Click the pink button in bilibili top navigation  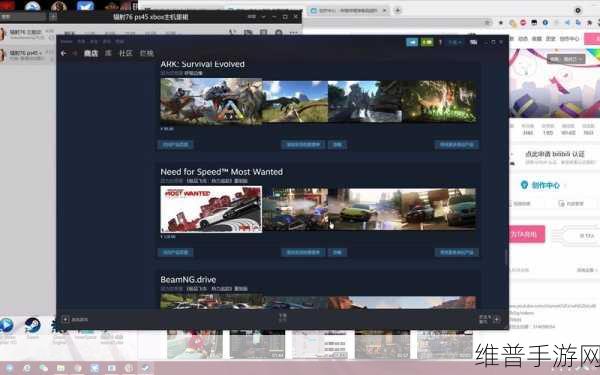pos(592,39)
